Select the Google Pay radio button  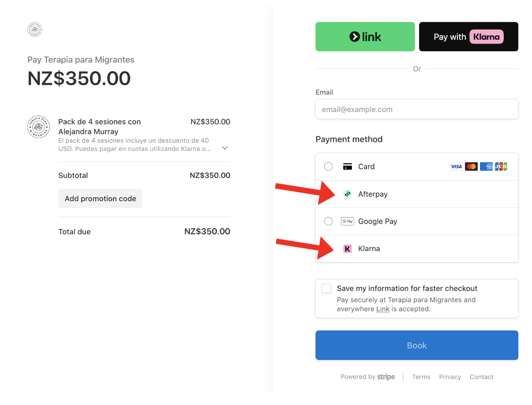pyautogui.click(x=328, y=221)
